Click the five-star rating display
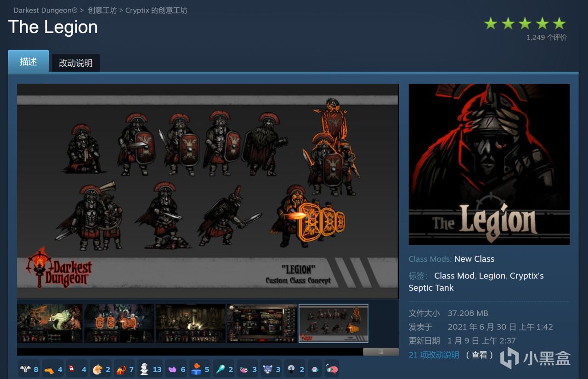The width and height of the screenshot is (588, 379). tap(525, 23)
